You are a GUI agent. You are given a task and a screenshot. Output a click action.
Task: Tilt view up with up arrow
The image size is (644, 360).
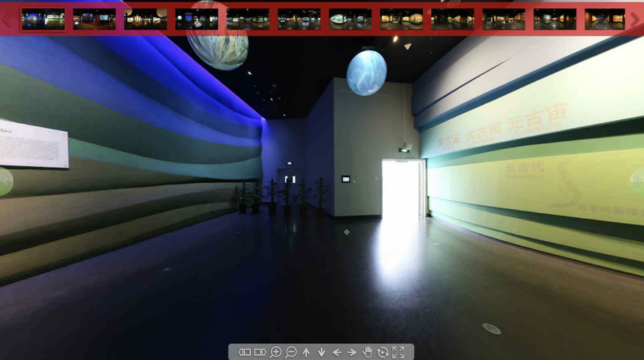point(306,352)
